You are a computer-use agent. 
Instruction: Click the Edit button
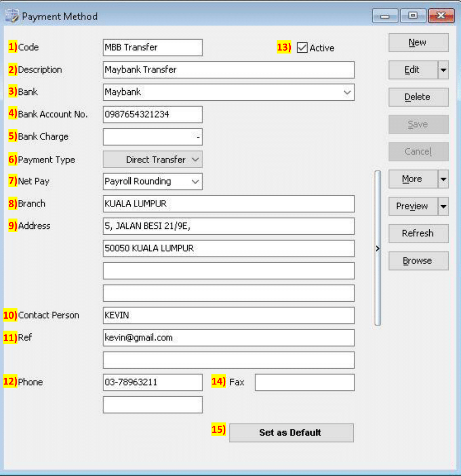413,70
